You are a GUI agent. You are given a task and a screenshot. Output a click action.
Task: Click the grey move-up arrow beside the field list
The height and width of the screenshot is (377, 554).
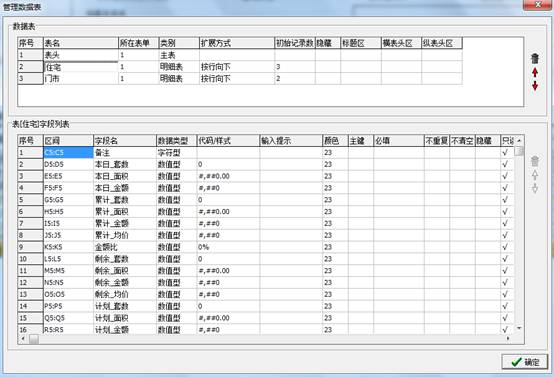535,175
